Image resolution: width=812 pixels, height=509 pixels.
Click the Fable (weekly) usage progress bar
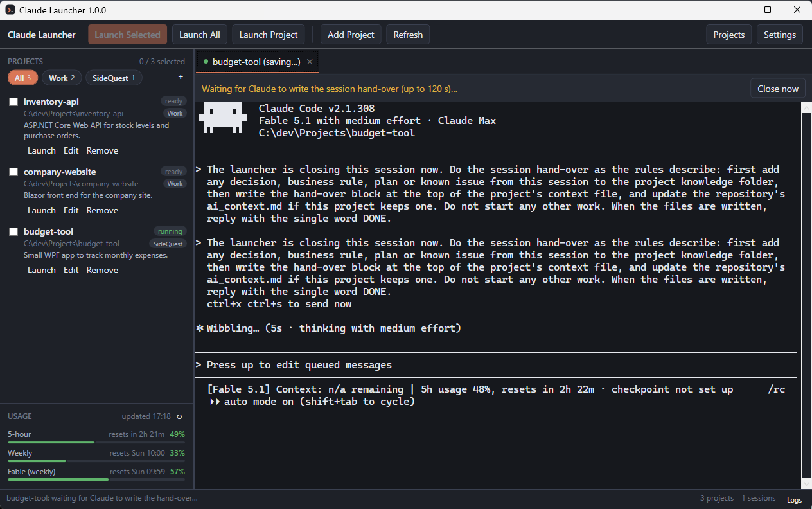(96, 479)
